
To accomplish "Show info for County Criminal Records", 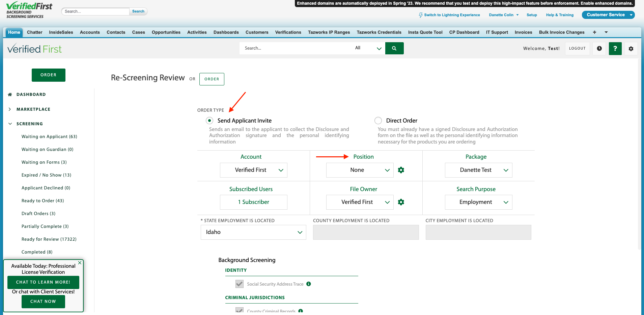I will click(301, 311).
